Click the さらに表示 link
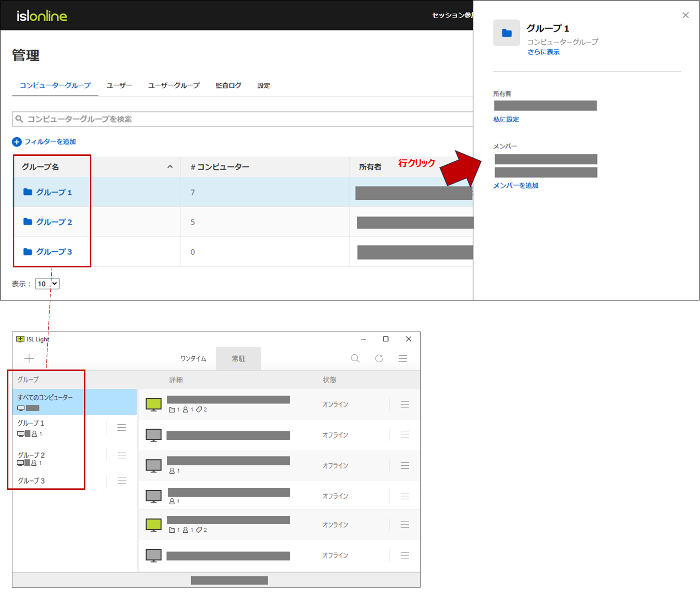 point(544,52)
